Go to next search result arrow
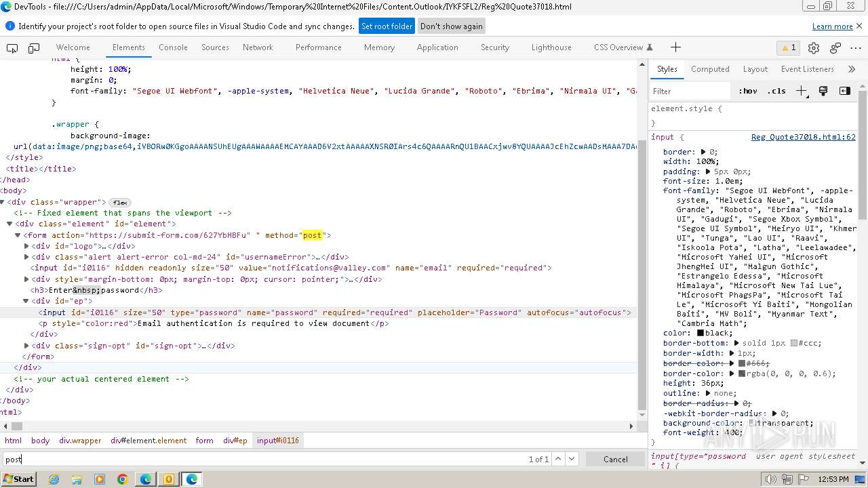This screenshot has width=868, height=488. pyautogui.click(x=572, y=459)
